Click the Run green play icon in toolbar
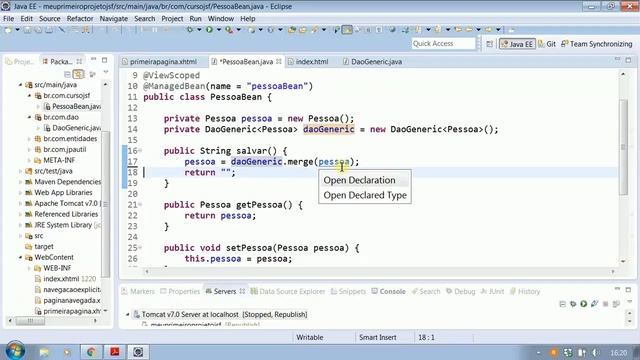 [209, 29]
